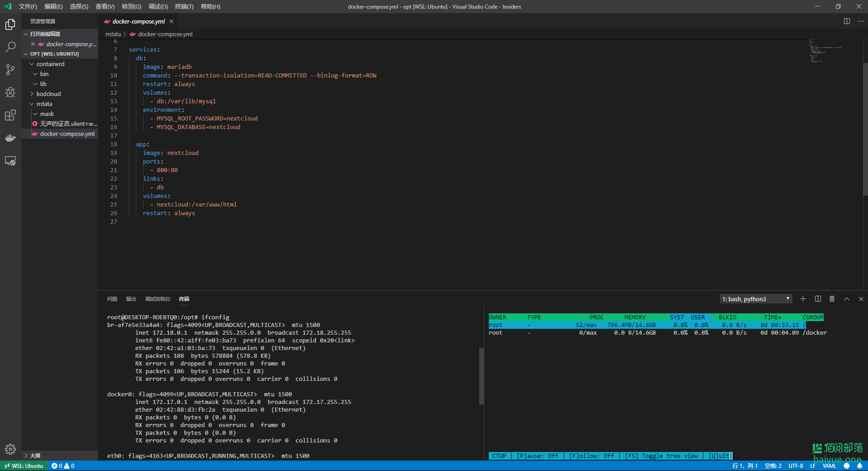The width and height of the screenshot is (868, 471).
Task: Open the Remote Explorer view
Action: 10,161
